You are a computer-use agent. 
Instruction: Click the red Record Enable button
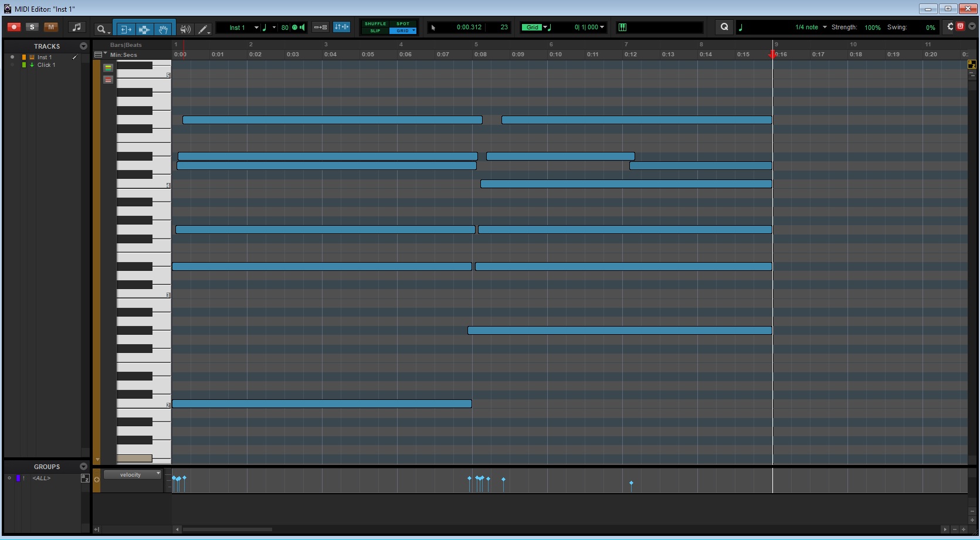(x=14, y=27)
